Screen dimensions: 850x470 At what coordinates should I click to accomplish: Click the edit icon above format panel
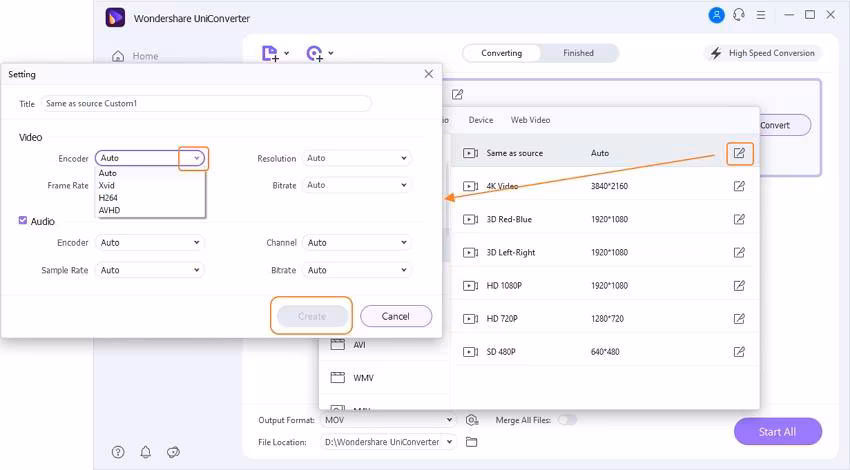[457, 95]
